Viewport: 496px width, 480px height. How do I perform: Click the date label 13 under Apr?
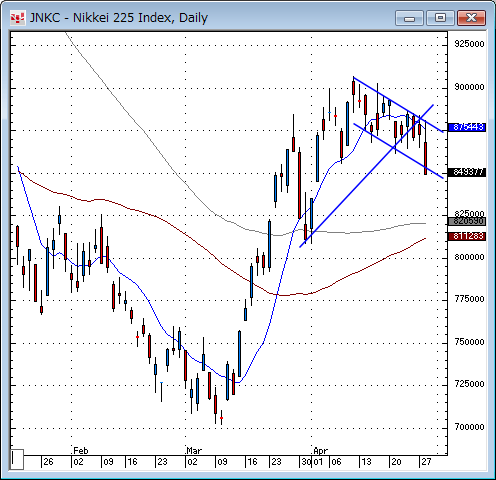[x=366, y=462]
